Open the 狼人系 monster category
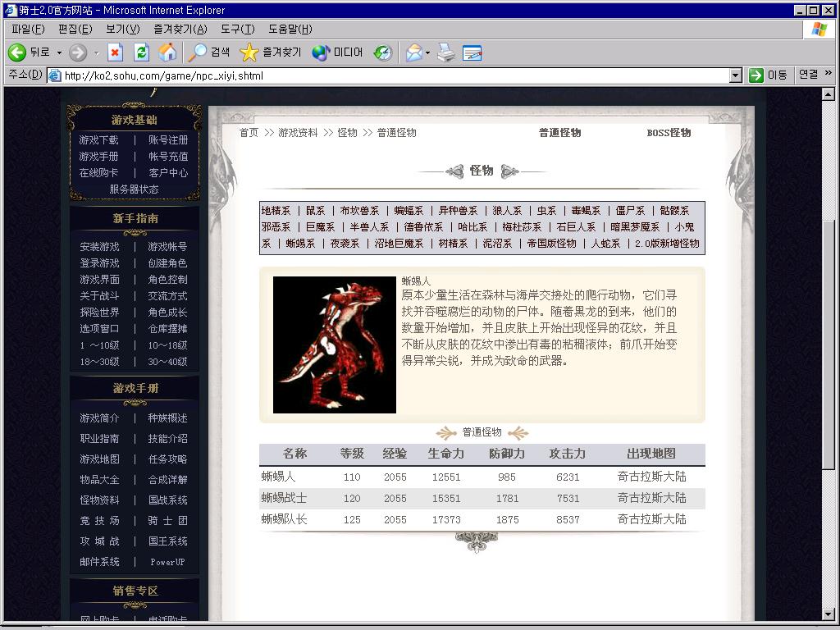 (507, 211)
